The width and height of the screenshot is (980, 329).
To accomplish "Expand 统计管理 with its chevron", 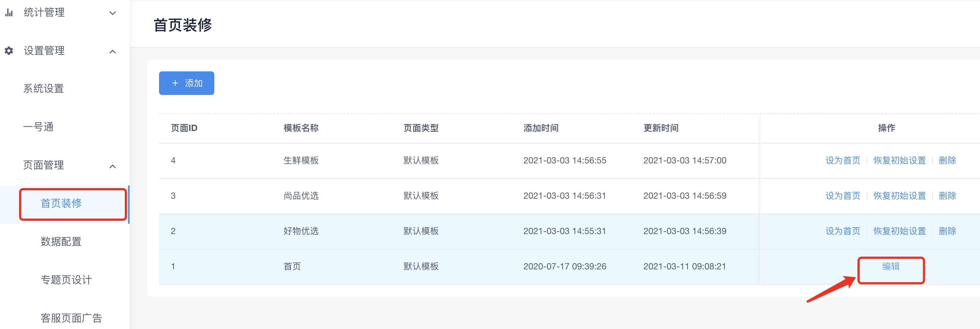I will click(113, 13).
